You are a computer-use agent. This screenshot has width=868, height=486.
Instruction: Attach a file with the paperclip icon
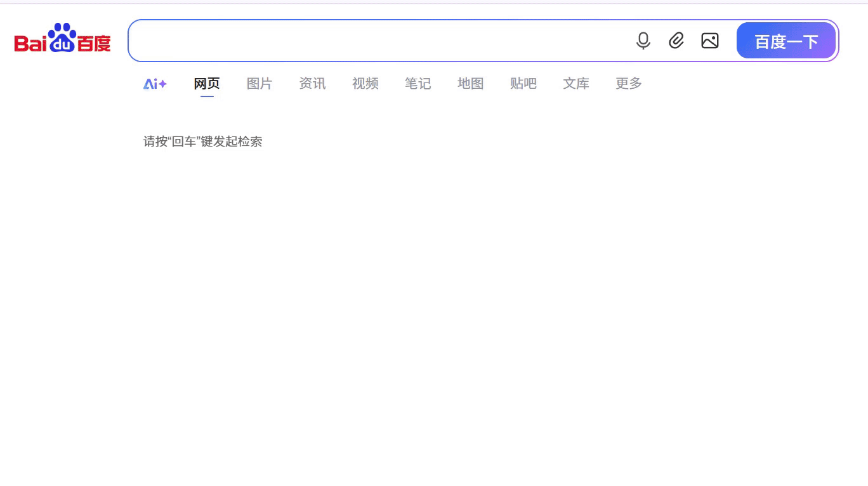676,41
